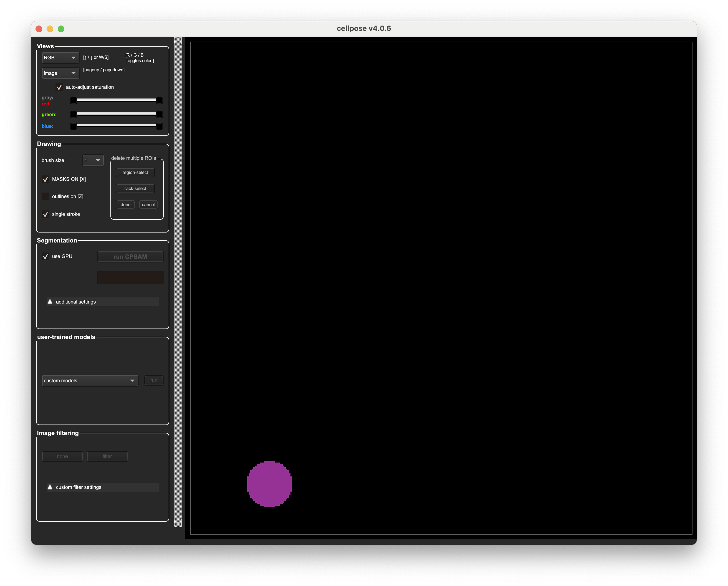728x586 pixels.
Task: Toggle auto-adjust saturation checkbox
Action: [x=59, y=87]
